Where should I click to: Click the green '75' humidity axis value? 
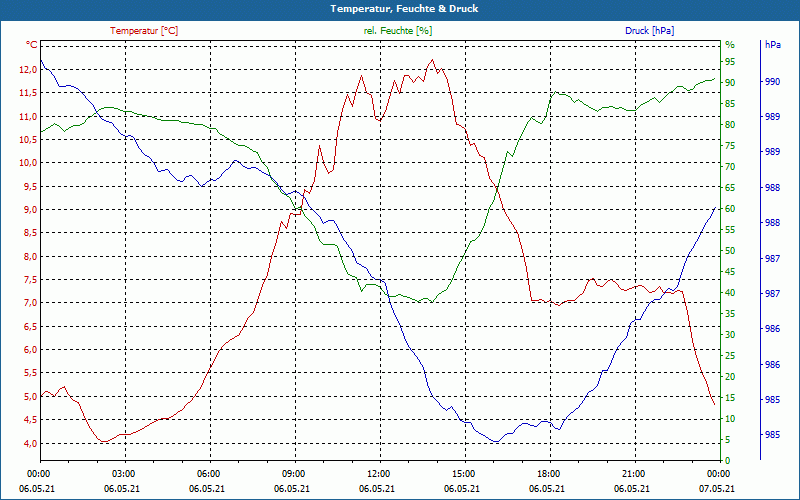pyautogui.click(x=730, y=146)
